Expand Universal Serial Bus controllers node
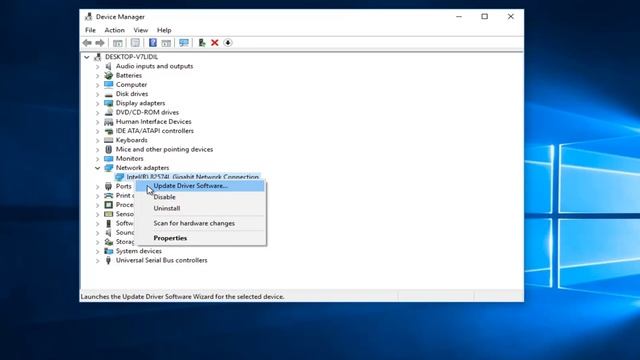Viewport: 640px width, 360px height. [97, 261]
